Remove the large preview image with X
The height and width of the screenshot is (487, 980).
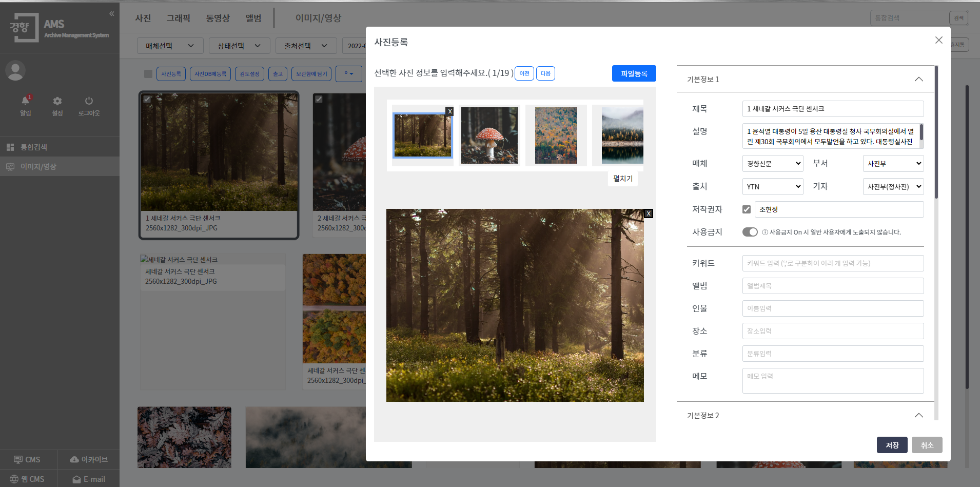tap(649, 213)
